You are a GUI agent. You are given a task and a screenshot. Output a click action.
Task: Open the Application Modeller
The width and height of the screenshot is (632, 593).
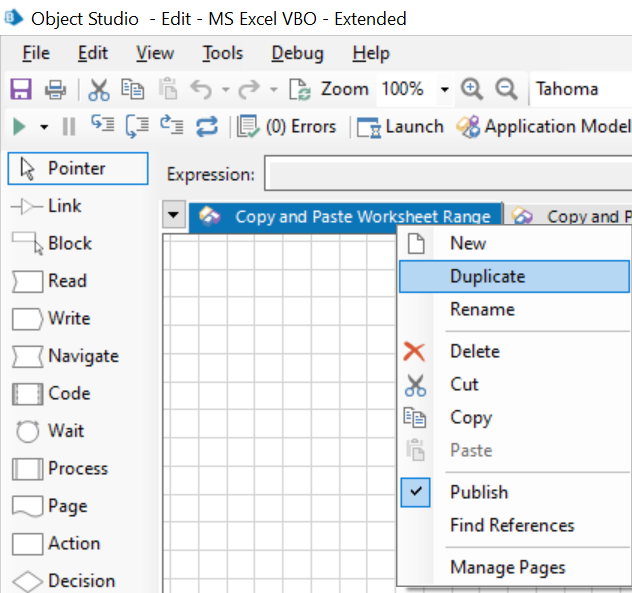pos(545,127)
